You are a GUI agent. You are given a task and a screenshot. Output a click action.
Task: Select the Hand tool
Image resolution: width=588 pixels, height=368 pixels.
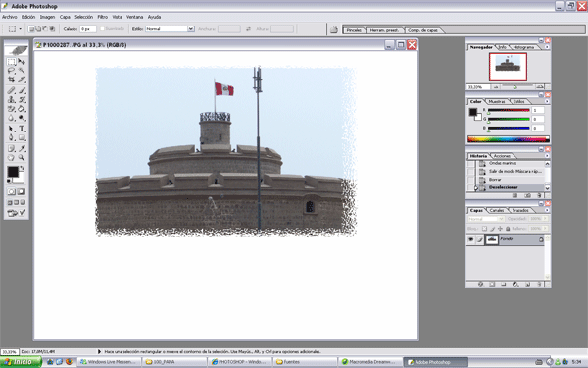[x=11, y=158]
